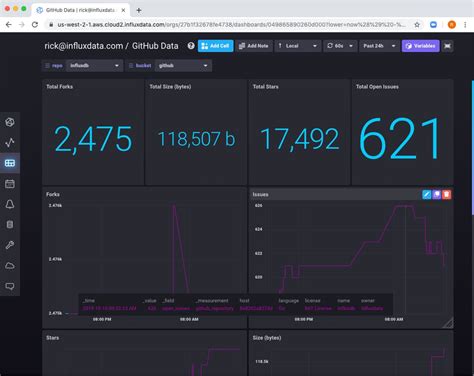Click the cloud icon in sidebar

[x=10, y=266]
